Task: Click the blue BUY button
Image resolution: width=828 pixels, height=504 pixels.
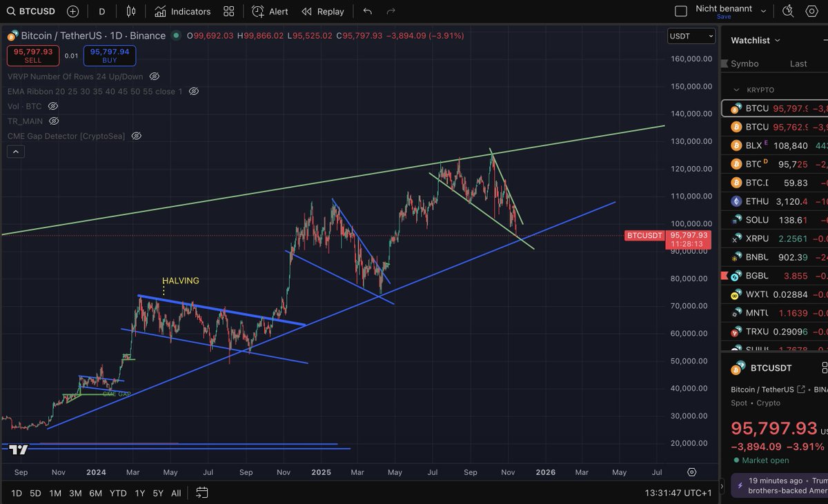Action: click(x=109, y=55)
